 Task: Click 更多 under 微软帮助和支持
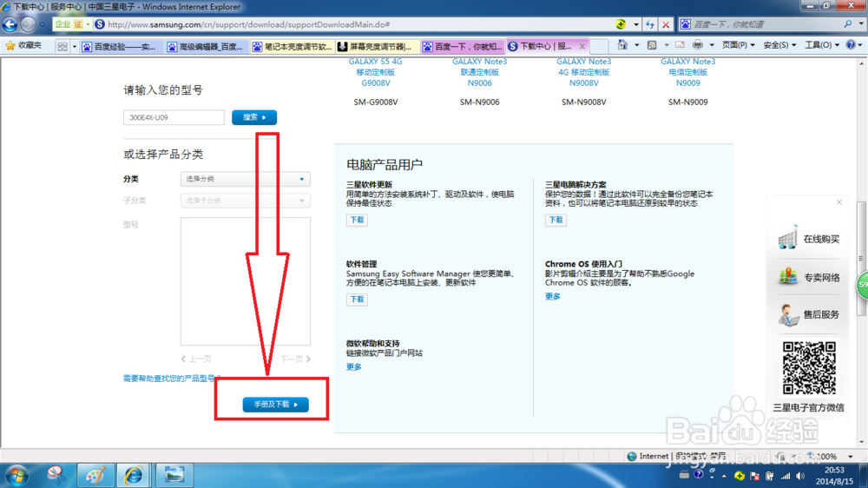point(354,366)
